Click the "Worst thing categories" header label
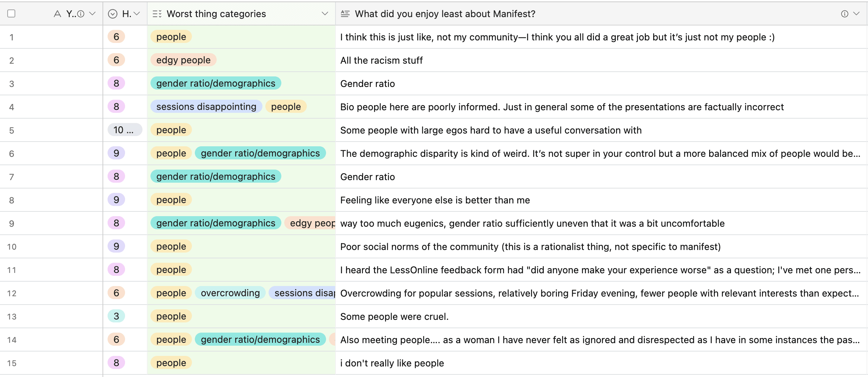The height and width of the screenshot is (377, 868). coord(216,14)
